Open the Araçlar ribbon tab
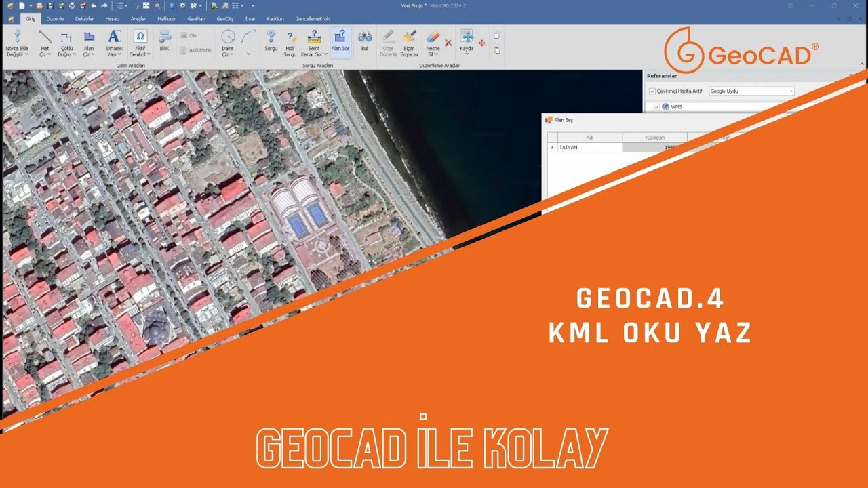 click(138, 19)
